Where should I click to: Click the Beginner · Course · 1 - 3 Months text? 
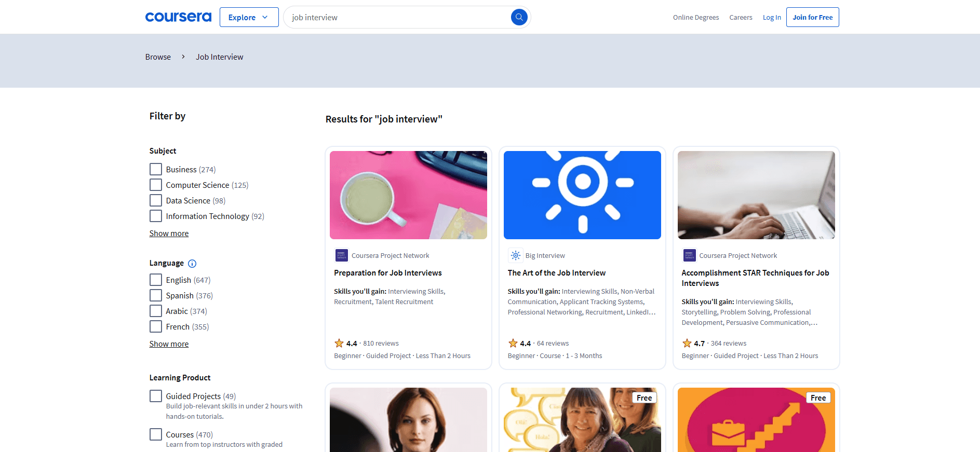(x=555, y=356)
